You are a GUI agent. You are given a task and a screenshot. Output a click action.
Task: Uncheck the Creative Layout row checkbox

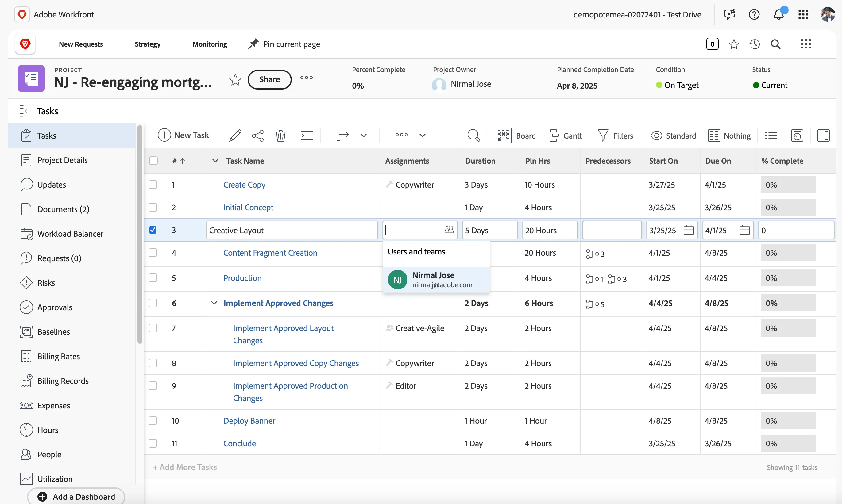pos(153,230)
